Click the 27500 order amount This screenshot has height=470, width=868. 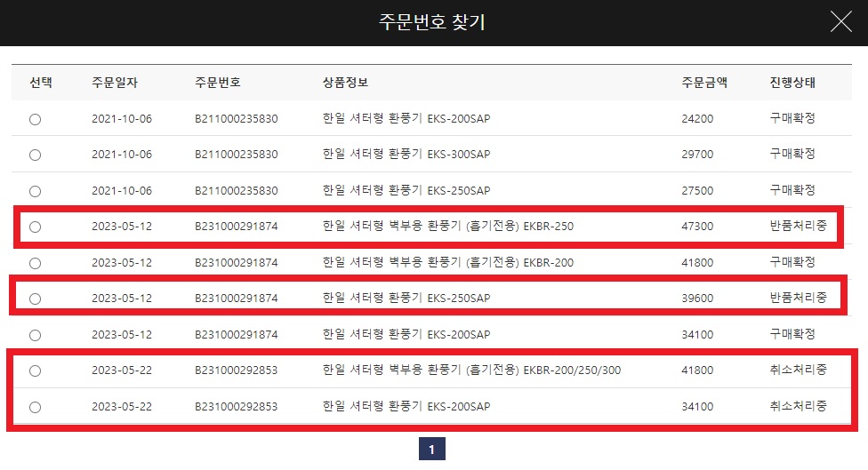pyautogui.click(x=697, y=191)
